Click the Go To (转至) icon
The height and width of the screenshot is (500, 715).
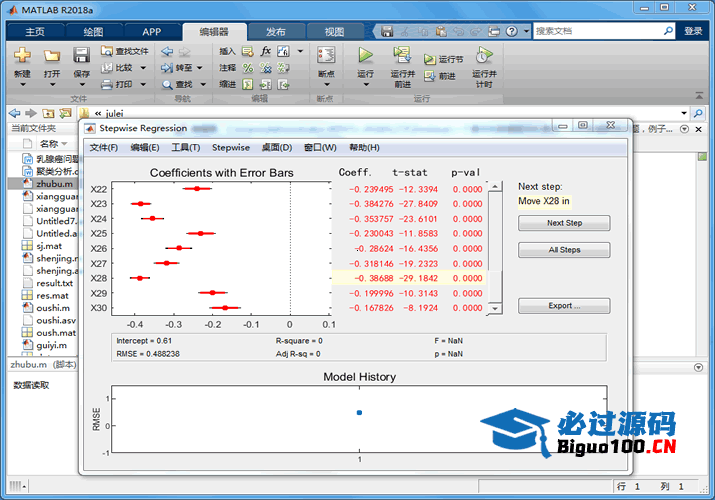point(167,67)
